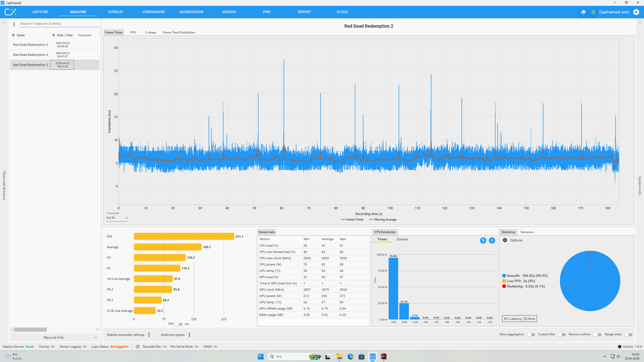Select the capture recorded at 04:40:28

(55, 45)
